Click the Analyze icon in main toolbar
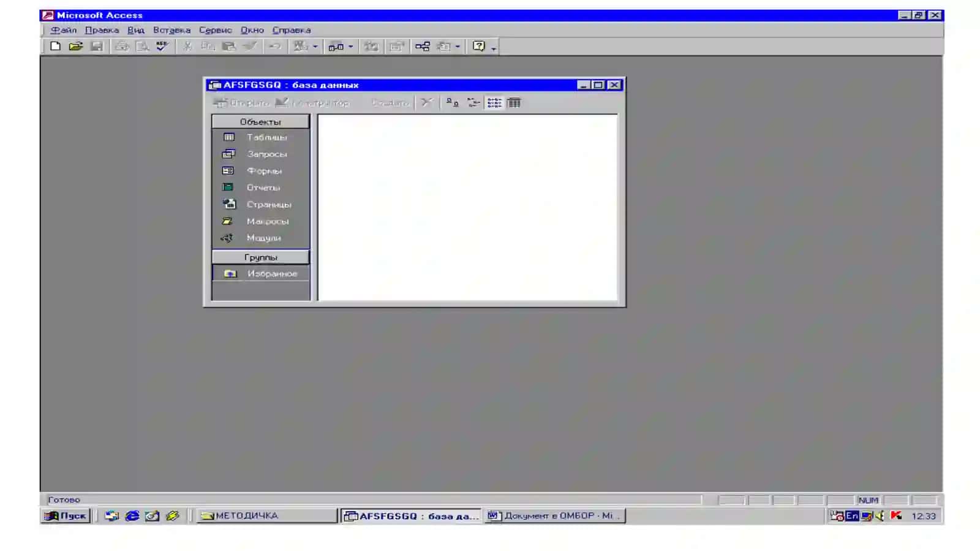The width and height of the screenshot is (980, 551). coord(336,46)
